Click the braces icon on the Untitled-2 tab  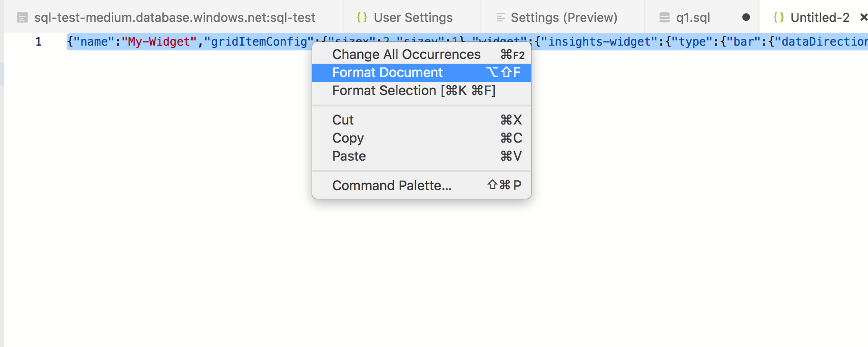[779, 18]
